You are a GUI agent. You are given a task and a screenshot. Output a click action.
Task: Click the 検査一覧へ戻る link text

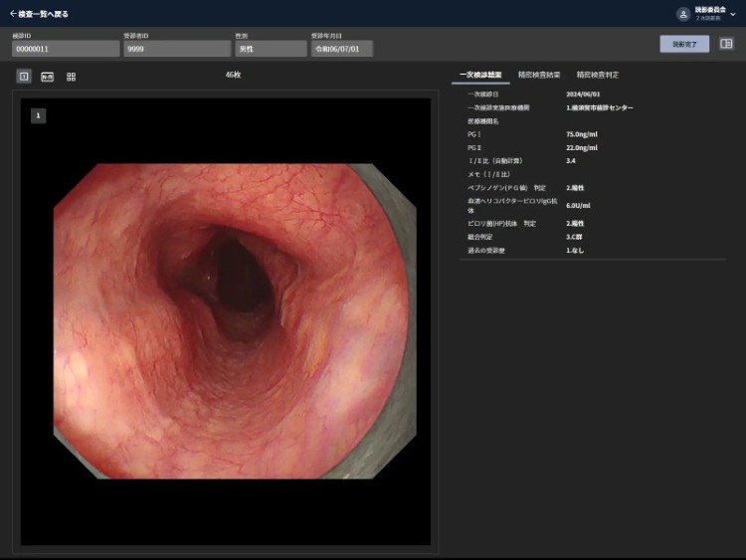(x=44, y=14)
